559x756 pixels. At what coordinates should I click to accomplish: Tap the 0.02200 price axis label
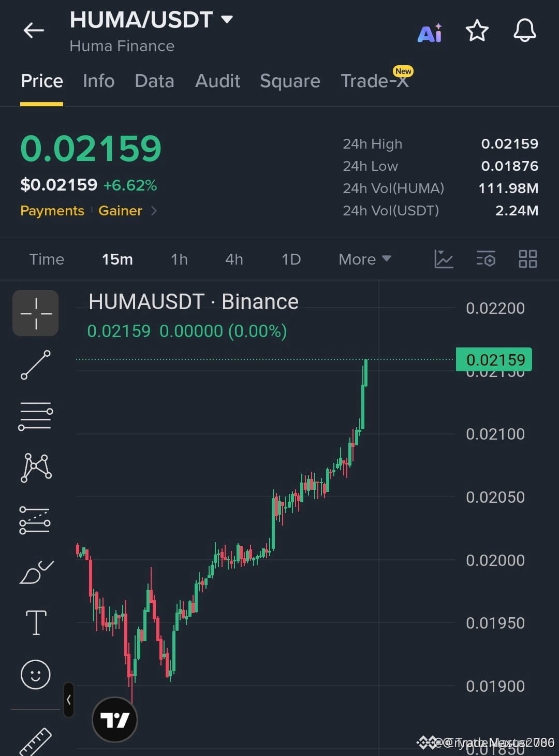(495, 308)
